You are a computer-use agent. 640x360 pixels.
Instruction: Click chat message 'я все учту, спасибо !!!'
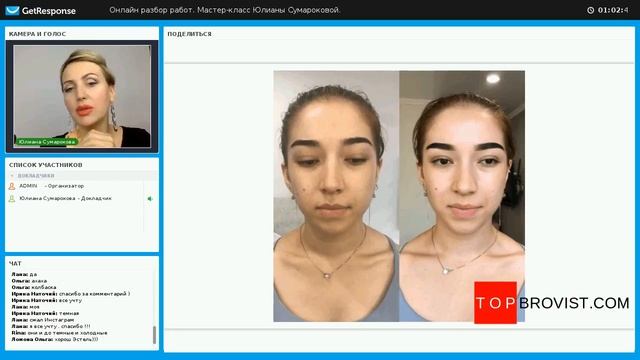(51, 327)
